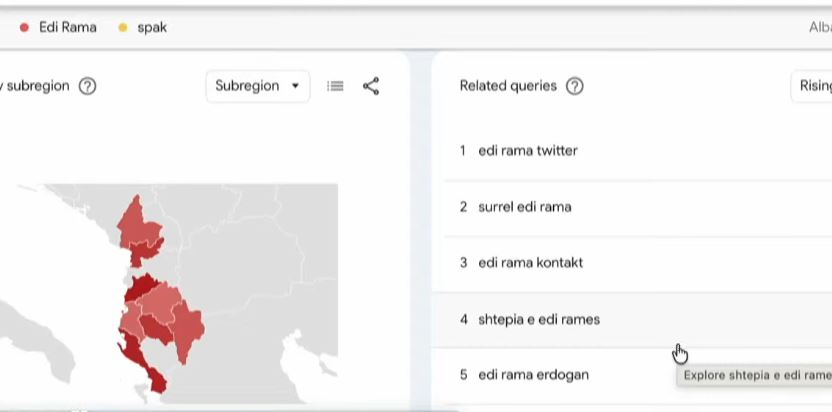Viewport: 832px width, 412px height.
Task: Expand the Subregion dropdown
Action: point(257,86)
